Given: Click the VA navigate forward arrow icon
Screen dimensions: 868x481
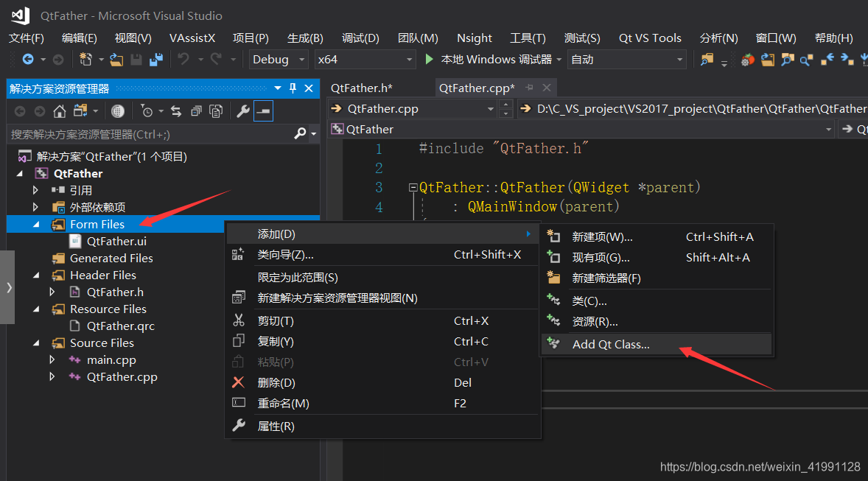Looking at the screenshot, I should [x=847, y=60].
